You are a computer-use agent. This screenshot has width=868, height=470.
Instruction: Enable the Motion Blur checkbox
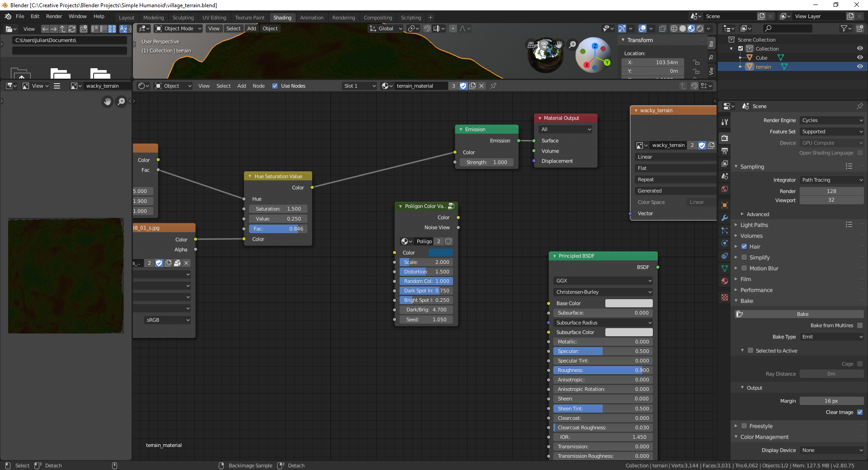click(744, 268)
